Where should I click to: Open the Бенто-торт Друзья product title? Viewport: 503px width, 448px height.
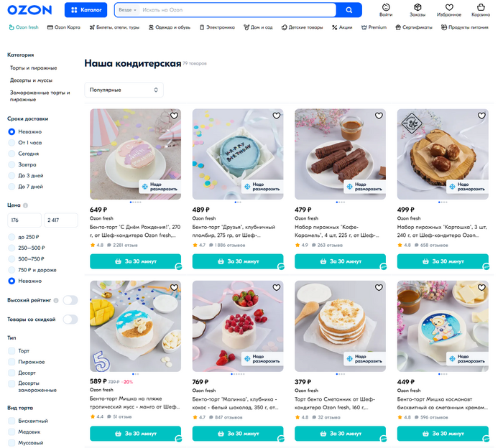point(234,231)
